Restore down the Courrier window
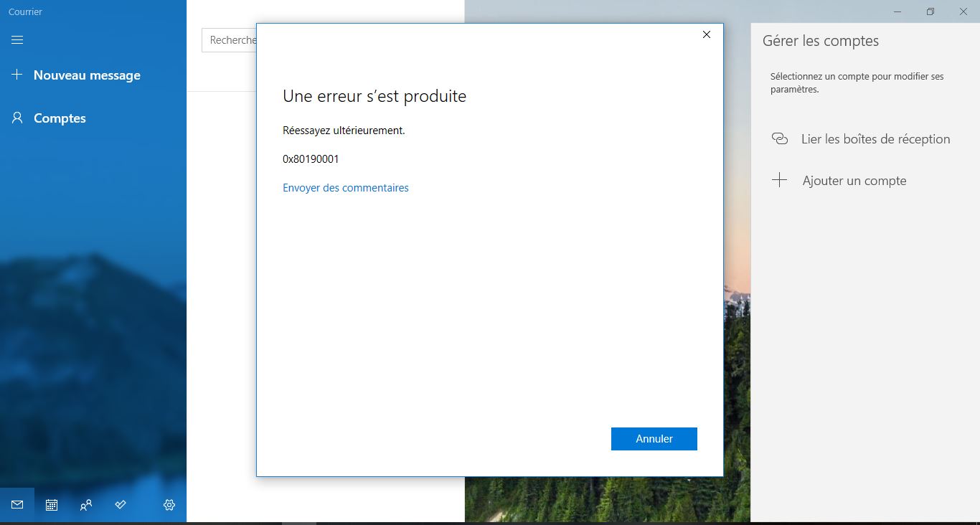The image size is (980, 525). tap(930, 11)
